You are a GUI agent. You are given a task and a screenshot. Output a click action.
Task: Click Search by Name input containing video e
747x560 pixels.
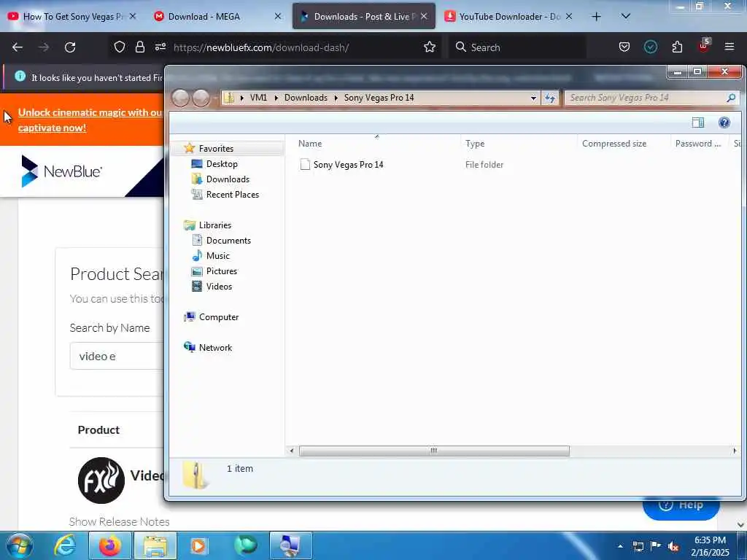coord(117,356)
